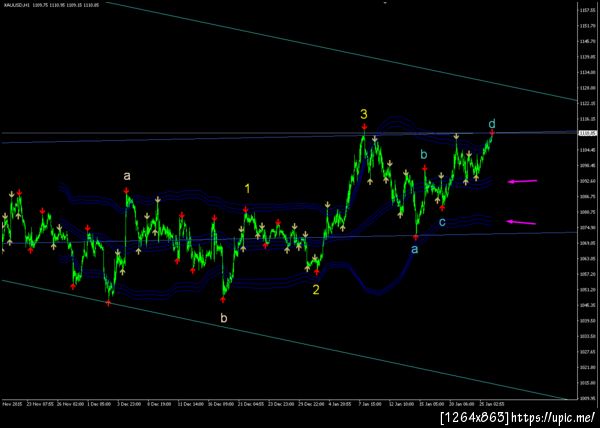This screenshot has height=428, width=600.
Task: Click the red arrow marker above white b
Action: (223, 300)
